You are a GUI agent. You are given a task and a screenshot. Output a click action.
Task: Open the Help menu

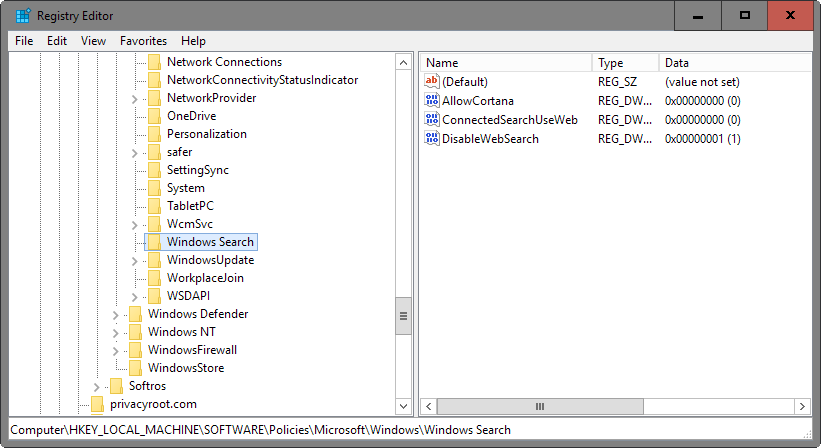pos(193,41)
